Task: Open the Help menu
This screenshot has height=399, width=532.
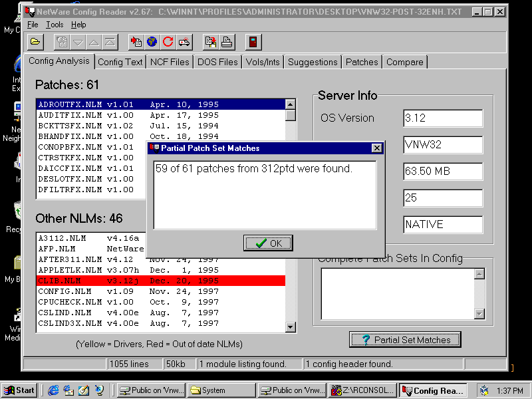Action: tap(78, 25)
